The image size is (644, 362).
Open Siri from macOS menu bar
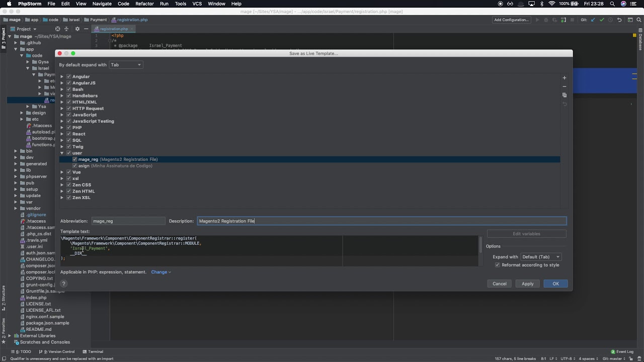pyautogui.click(x=624, y=4)
